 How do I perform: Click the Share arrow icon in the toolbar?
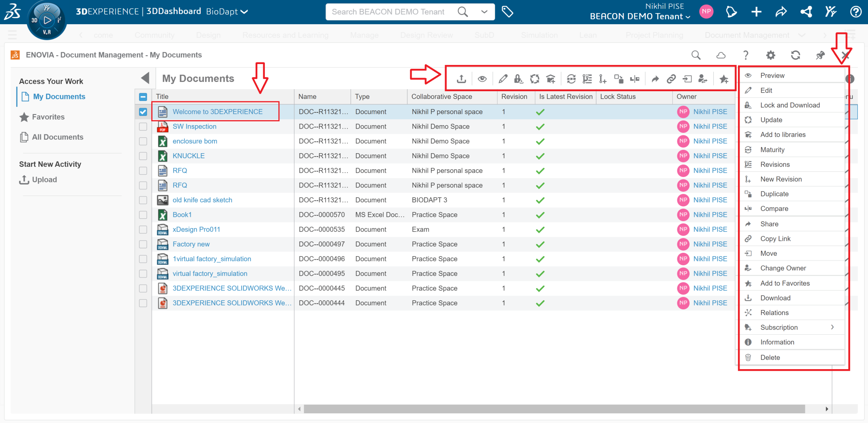tap(655, 79)
